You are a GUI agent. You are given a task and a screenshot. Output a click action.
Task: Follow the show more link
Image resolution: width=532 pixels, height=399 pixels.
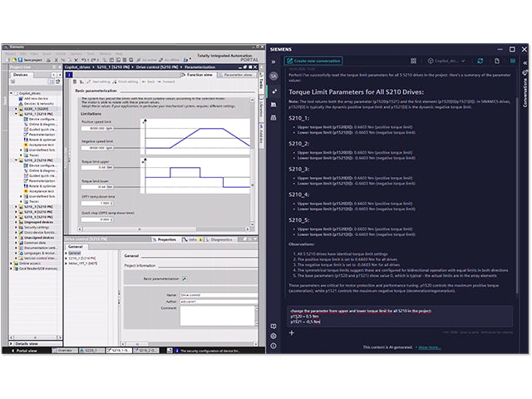429,347
